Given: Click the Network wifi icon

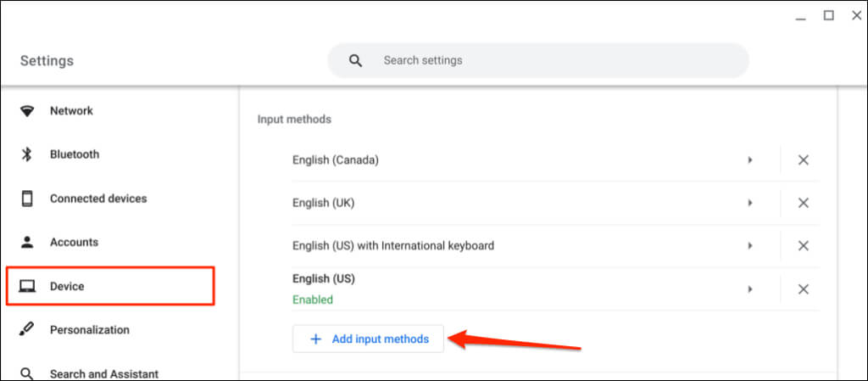Looking at the screenshot, I should pyautogui.click(x=27, y=111).
